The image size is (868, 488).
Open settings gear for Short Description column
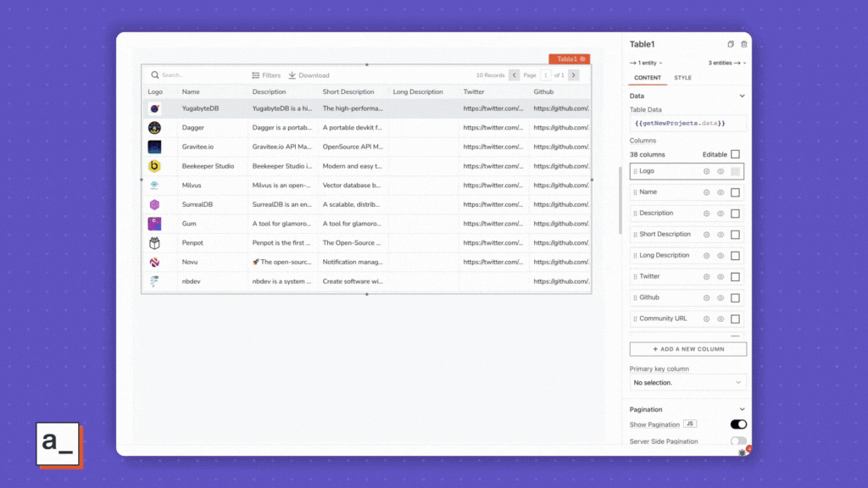706,235
